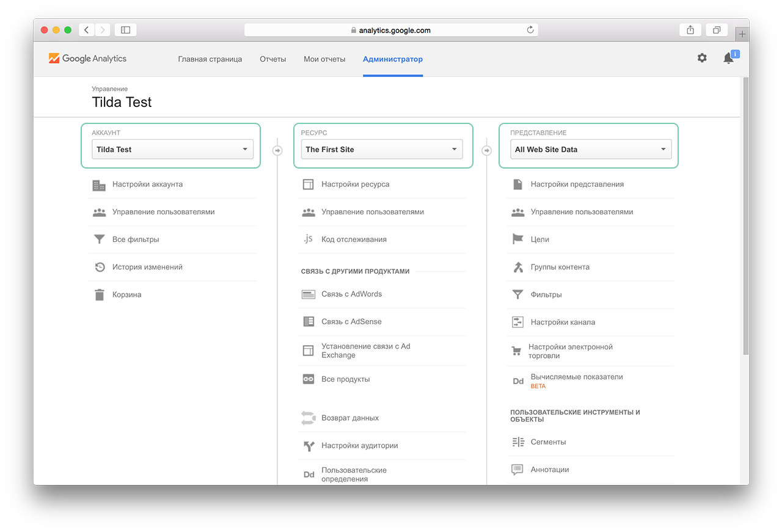Go to Главная страница tab
Viewport: 782px width, 532px height.
[x=210, y=59]
